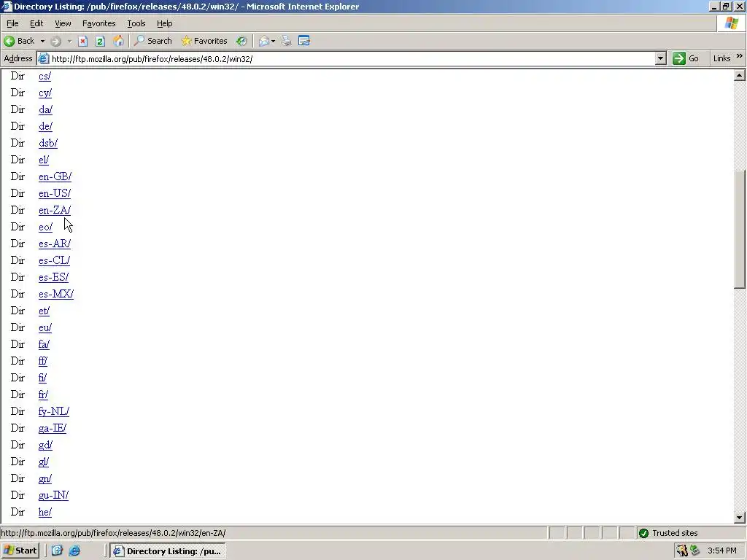Select the Directory Listing taskbar button
The image size is (747, 560).
(168, 551)
